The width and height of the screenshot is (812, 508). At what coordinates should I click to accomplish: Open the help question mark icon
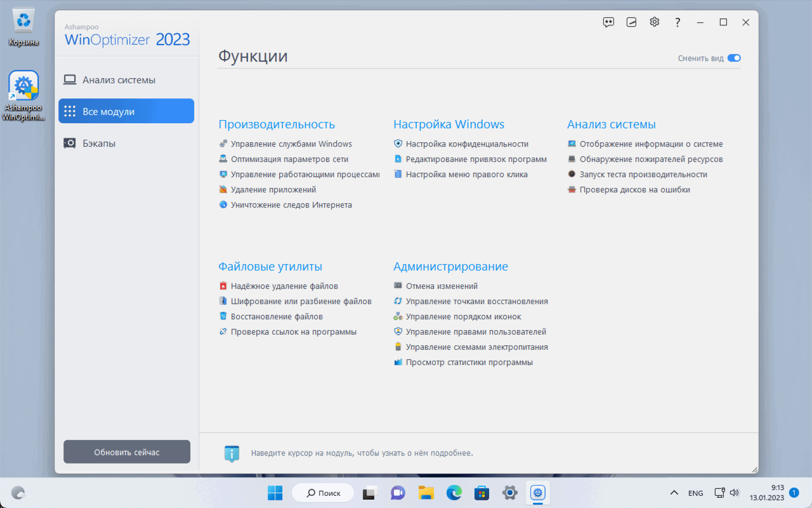coord(678,22)
